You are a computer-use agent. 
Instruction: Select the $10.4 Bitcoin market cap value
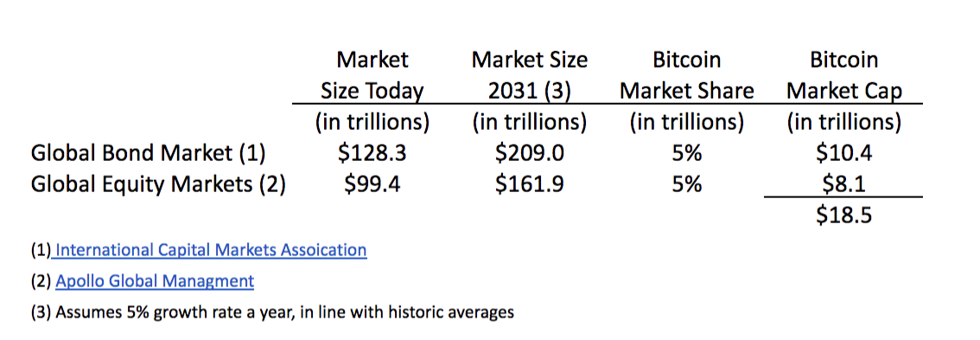click(843, 153)
